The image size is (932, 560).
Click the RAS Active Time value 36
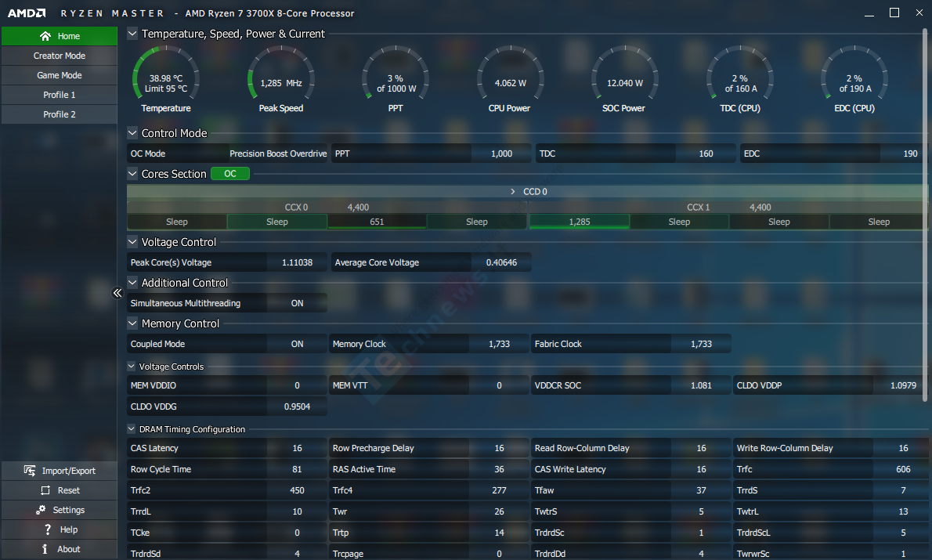[x=500, y=470]
